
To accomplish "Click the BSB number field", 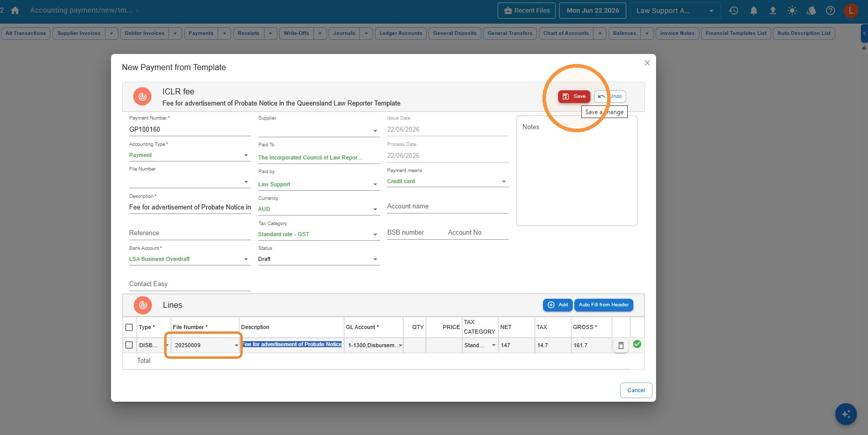I will (x=415, y=233).
